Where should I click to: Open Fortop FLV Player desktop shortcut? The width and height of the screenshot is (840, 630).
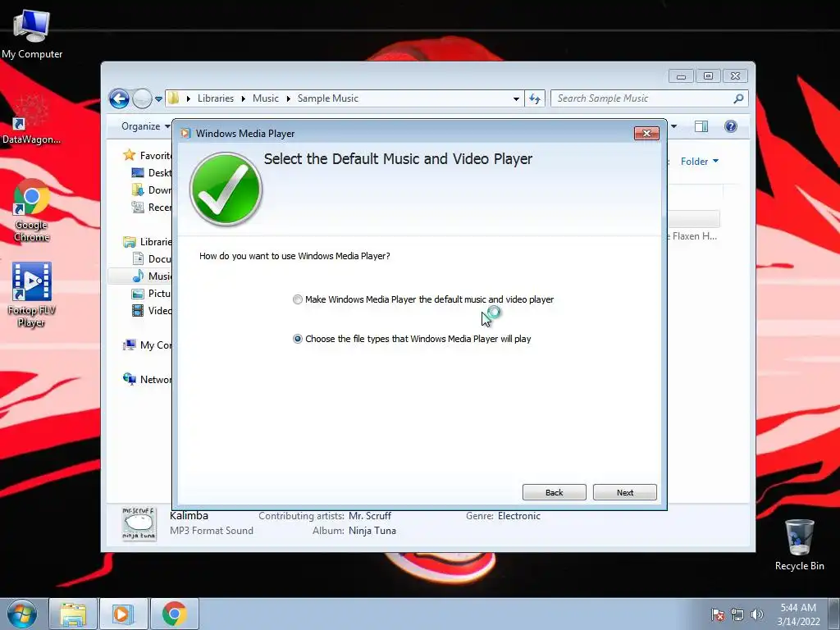click(x=32, y=295)
